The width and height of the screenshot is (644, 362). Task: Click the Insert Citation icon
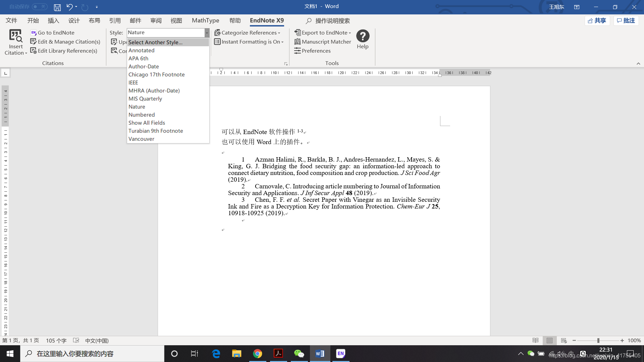(x=16, y=36)
